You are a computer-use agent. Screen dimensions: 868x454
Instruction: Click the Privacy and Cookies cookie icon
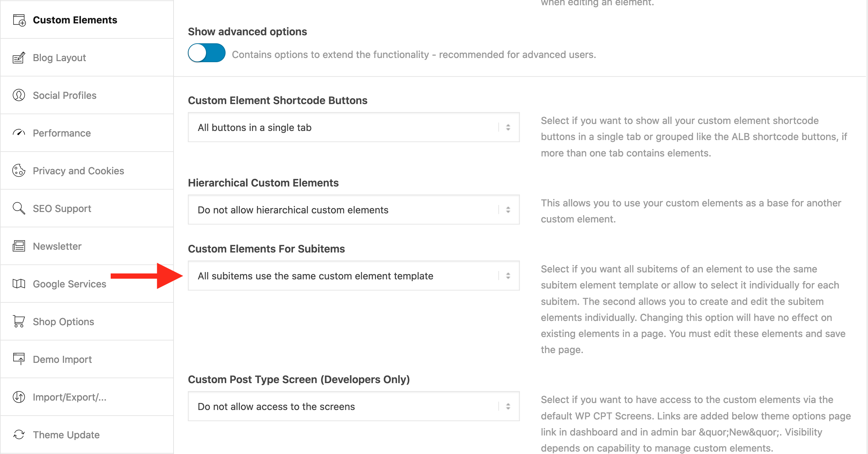click(19, 170)
